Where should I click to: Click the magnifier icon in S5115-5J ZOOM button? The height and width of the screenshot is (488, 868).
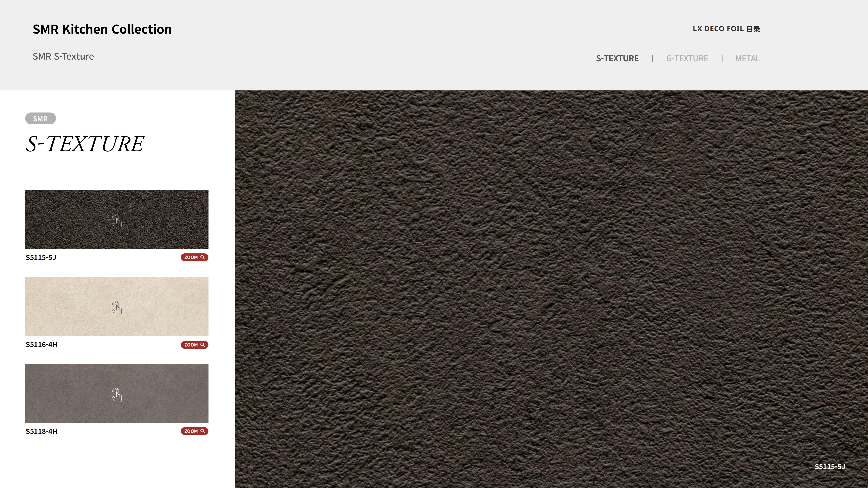(202, 257)
